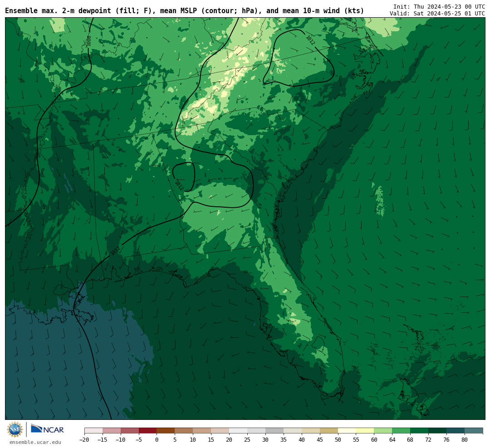Pick the khaki 45 to 50 colorbar swatch

coord(329,431)
